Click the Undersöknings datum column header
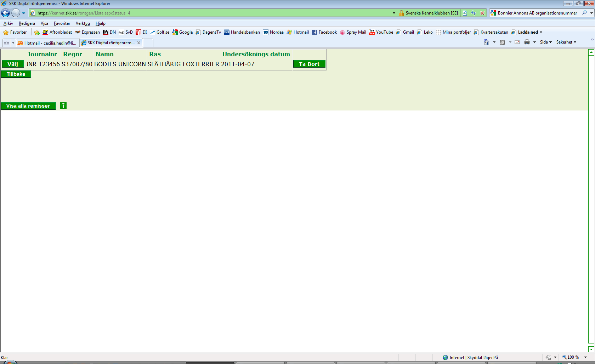The image size is (595, 364). click(x=256, y=54)
